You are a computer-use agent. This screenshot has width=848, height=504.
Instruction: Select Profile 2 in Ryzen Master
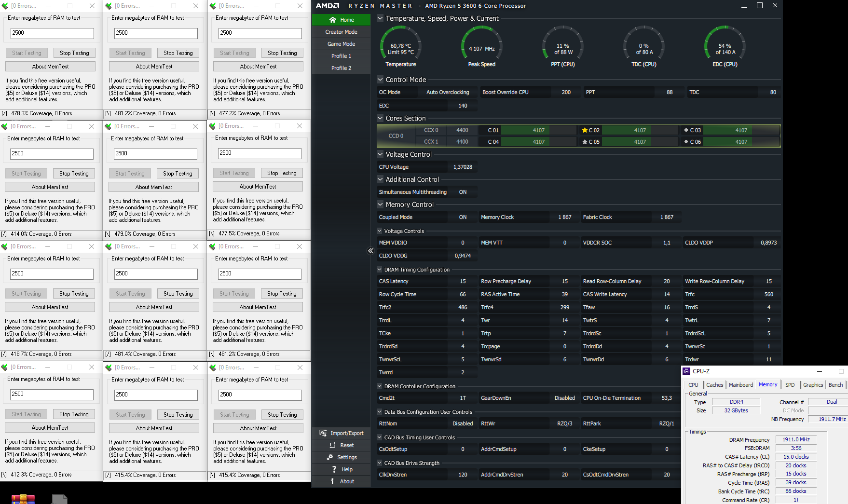tap(341, 68)
